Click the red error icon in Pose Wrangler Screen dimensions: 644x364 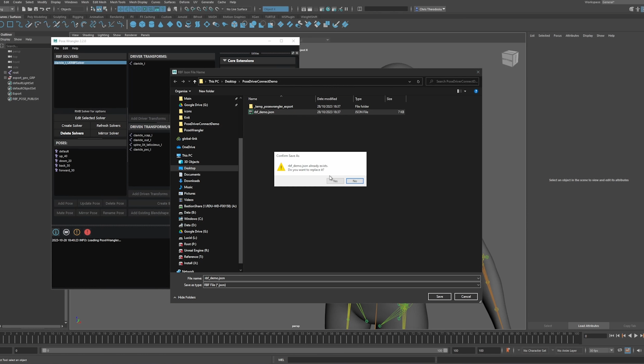(x=87, y=232)
